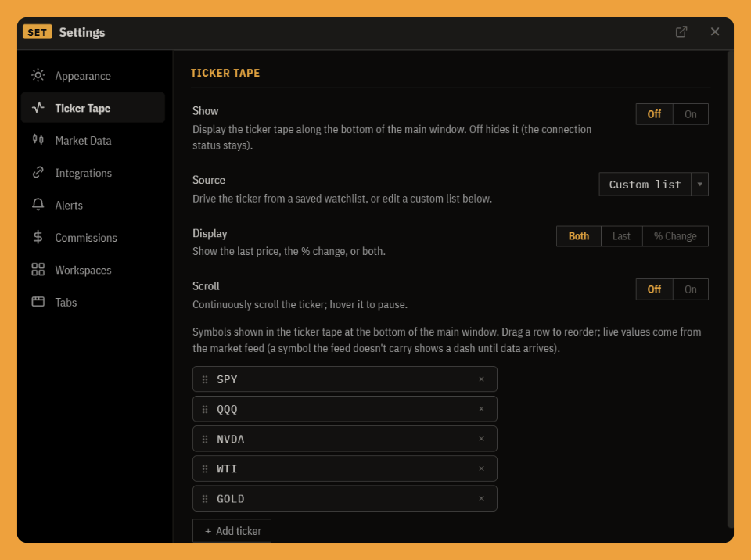Click the Source setting label
The image size is (751, 560).
click(x=209, y=180)
